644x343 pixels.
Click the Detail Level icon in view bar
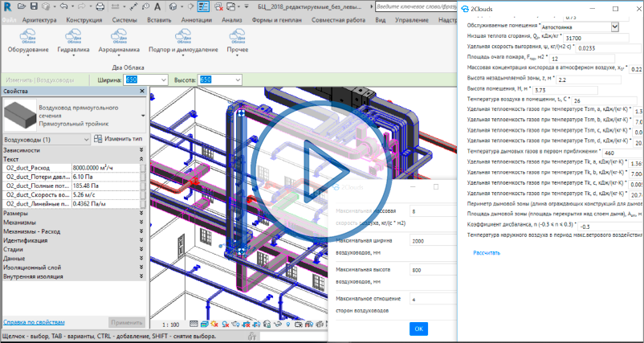point(194,324)
